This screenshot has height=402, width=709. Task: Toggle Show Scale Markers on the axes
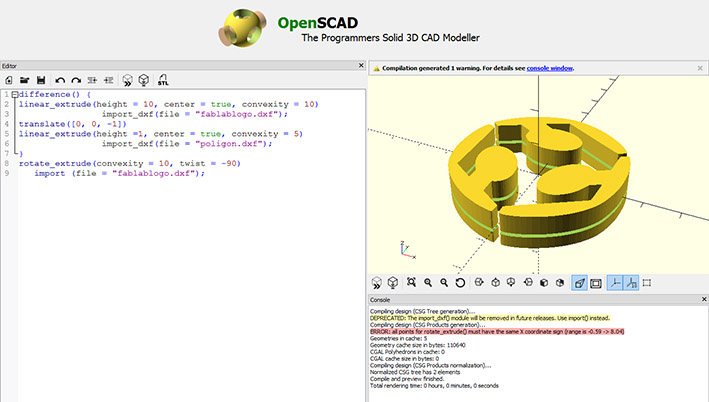tap(631, 283)
